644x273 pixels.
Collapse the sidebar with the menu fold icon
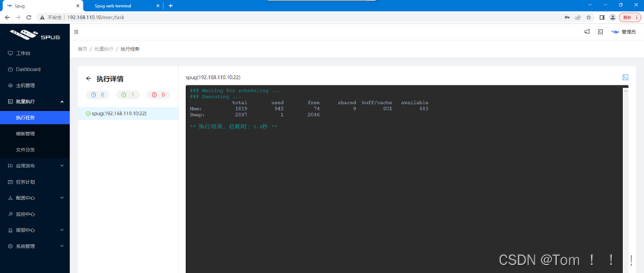pyautogui.click(x=76, y=31)
